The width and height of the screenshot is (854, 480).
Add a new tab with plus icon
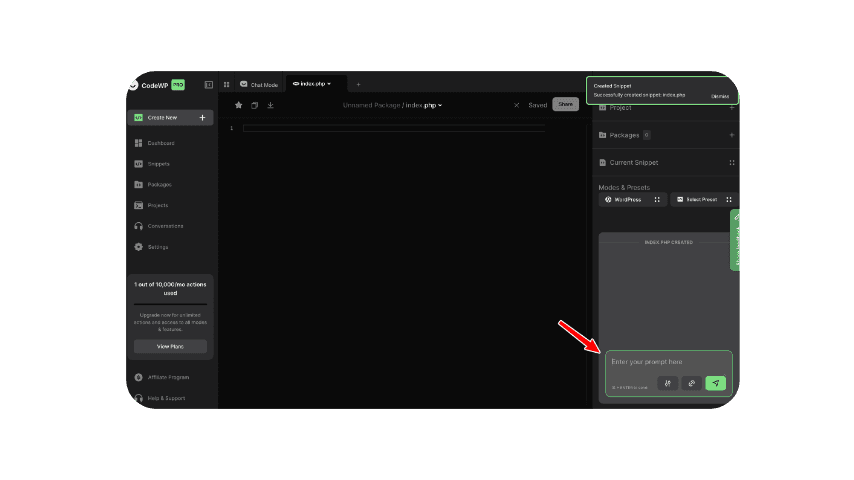coord(358,84)
